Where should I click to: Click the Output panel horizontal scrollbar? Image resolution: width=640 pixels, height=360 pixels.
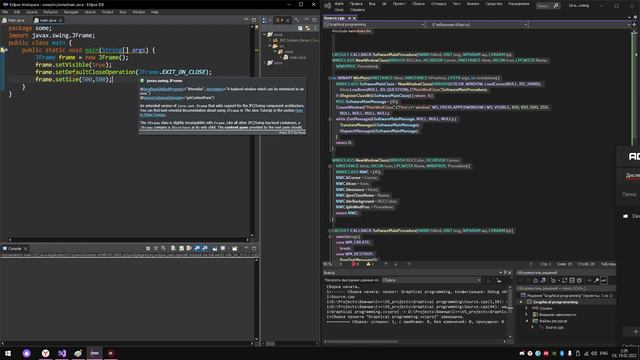pyautogui.click(x=415, y=341)
